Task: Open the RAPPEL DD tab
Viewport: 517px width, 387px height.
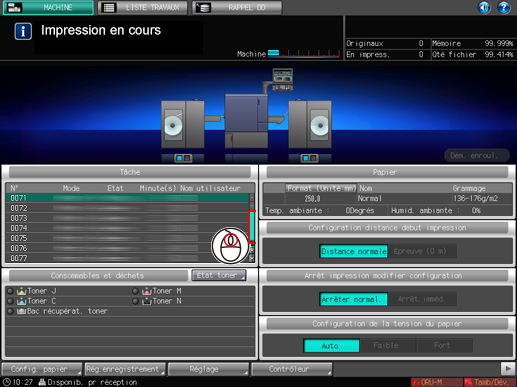Action: click(x=237, y=7)
